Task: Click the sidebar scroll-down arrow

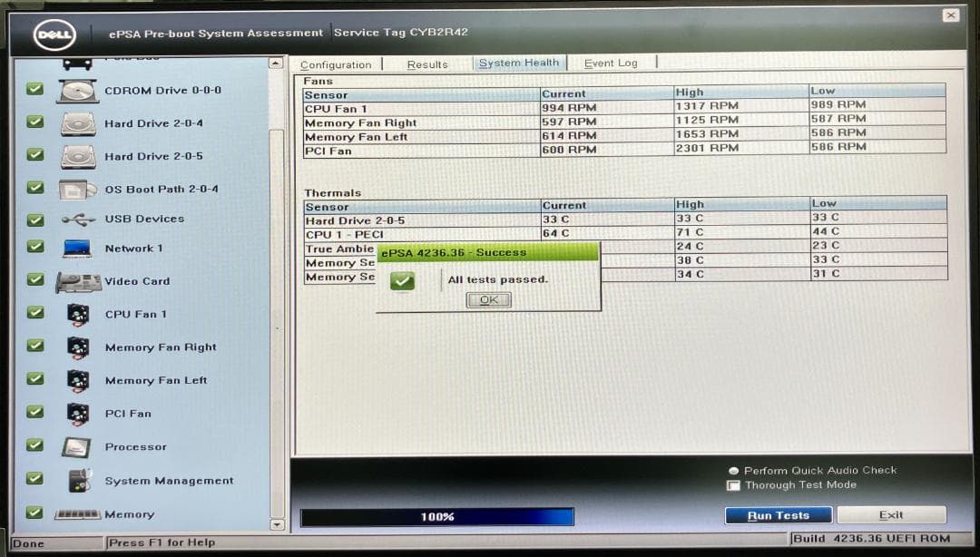Action: 276,523
